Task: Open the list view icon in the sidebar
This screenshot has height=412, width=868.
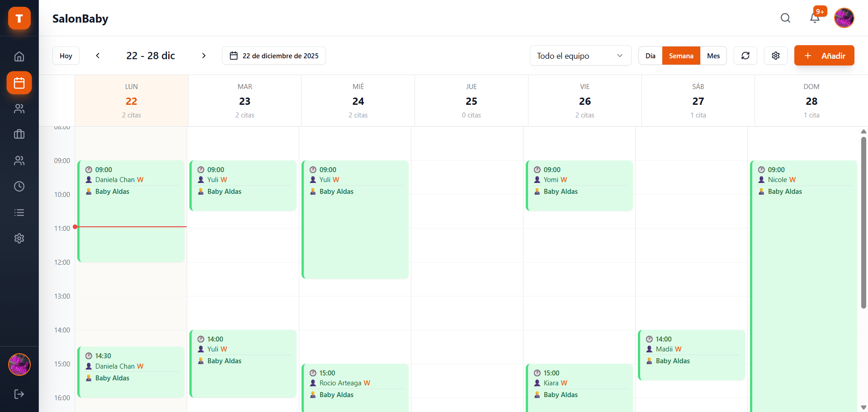Action: [19, 212]
